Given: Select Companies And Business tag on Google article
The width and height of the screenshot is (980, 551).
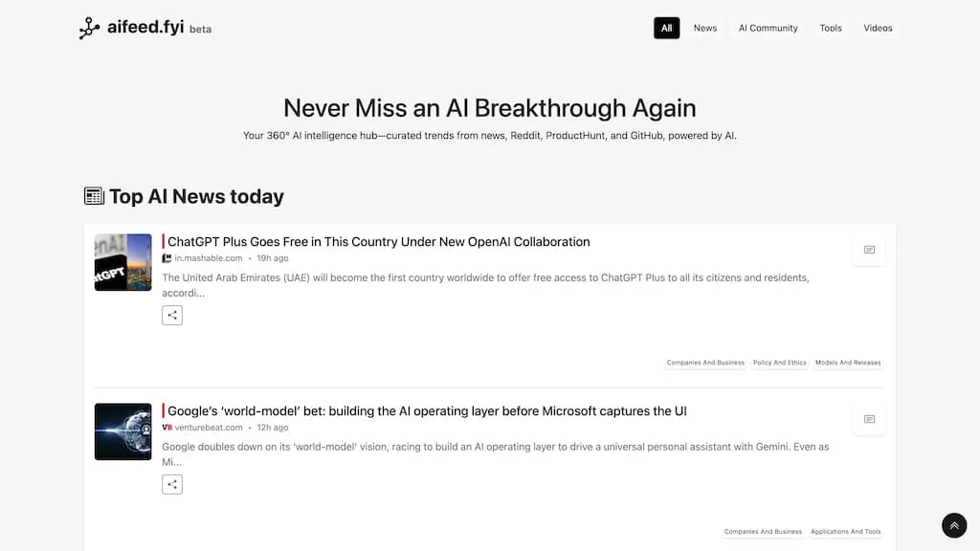Looking at the screenshot, I should point(763,532).
